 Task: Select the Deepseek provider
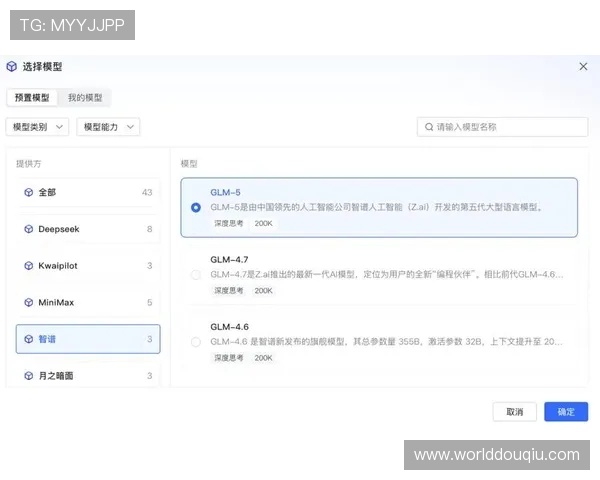[x=88, y=229]
